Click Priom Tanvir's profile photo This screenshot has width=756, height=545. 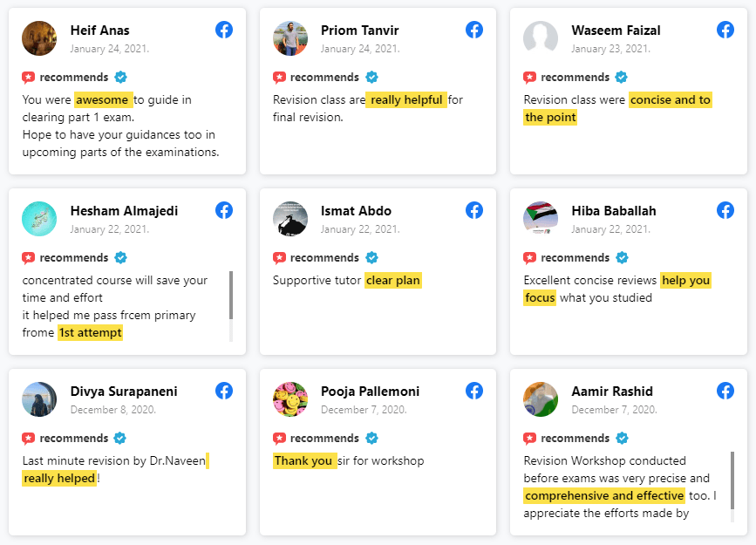pos(290,38)
